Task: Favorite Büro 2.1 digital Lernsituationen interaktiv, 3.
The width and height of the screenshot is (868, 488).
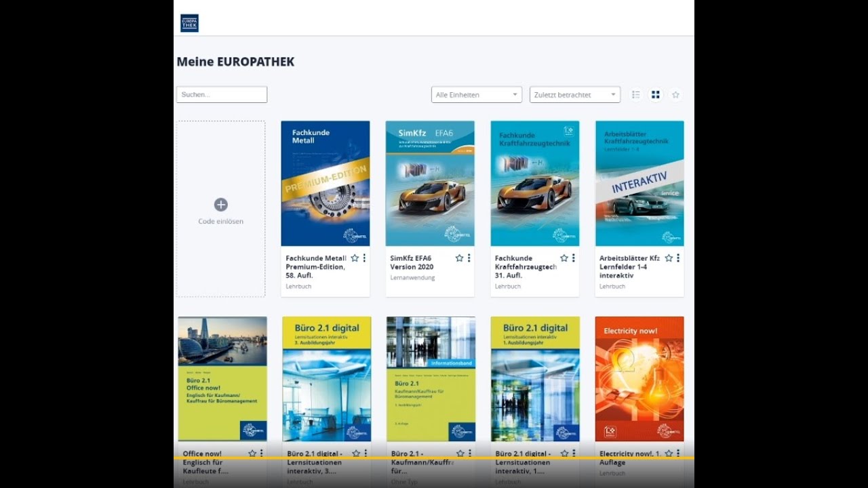Action: (356, 453)
